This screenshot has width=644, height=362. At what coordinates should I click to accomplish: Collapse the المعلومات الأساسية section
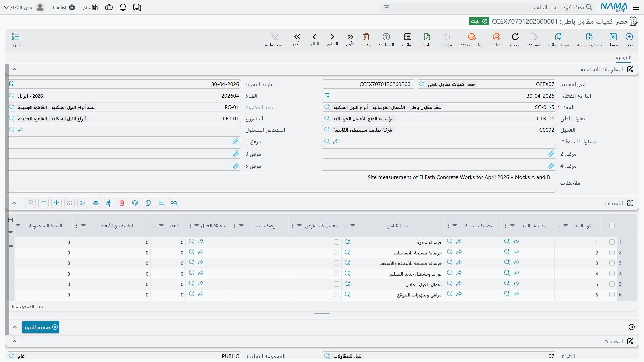[x=14, y=69]
